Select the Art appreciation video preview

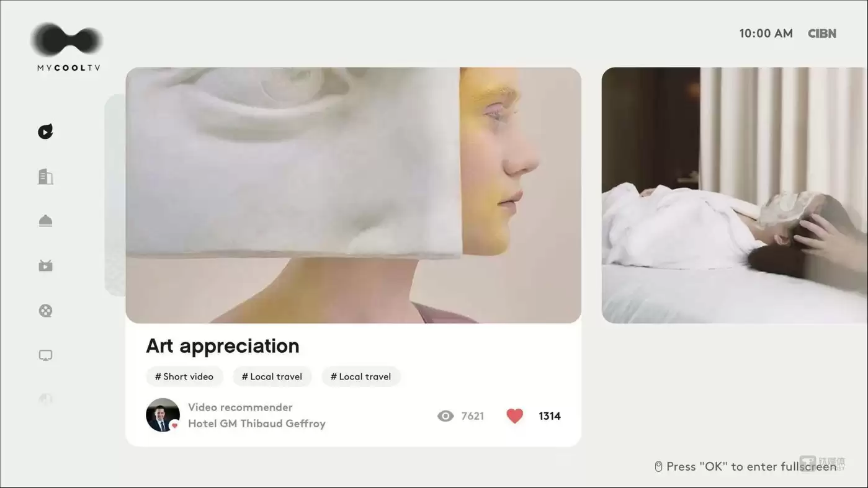click(353, 195)
